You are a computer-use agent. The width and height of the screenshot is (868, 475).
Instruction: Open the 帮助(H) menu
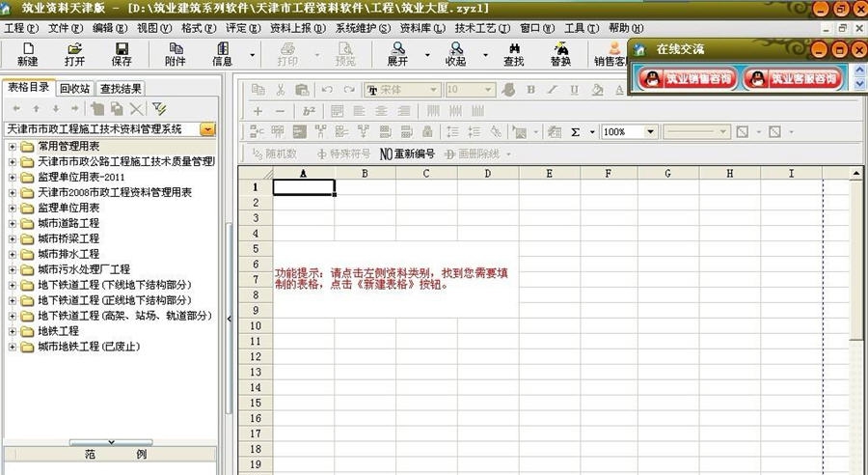(626, 28)
